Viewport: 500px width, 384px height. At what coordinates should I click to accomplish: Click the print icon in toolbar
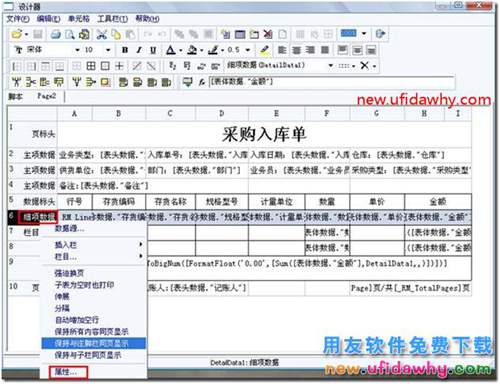point(56,34)
